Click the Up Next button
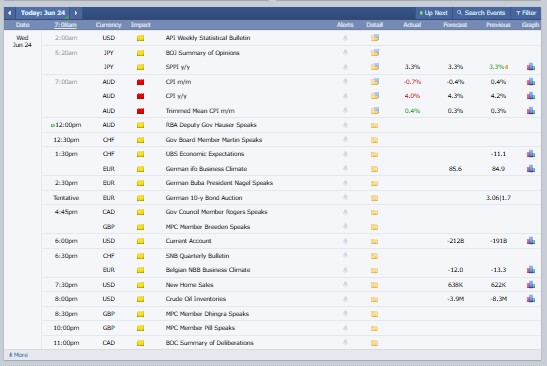Viewport: 547px width, 366px height. tap(433, 13)
